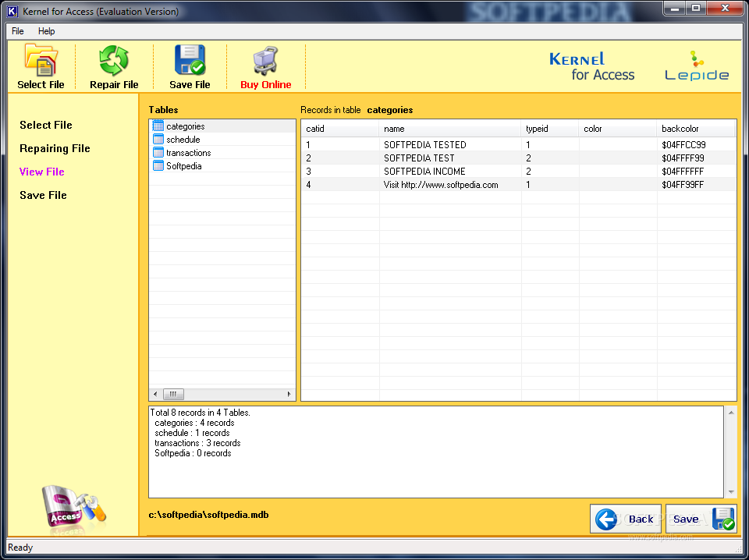Click catid cell with value 3

click(x=340, y=172)
